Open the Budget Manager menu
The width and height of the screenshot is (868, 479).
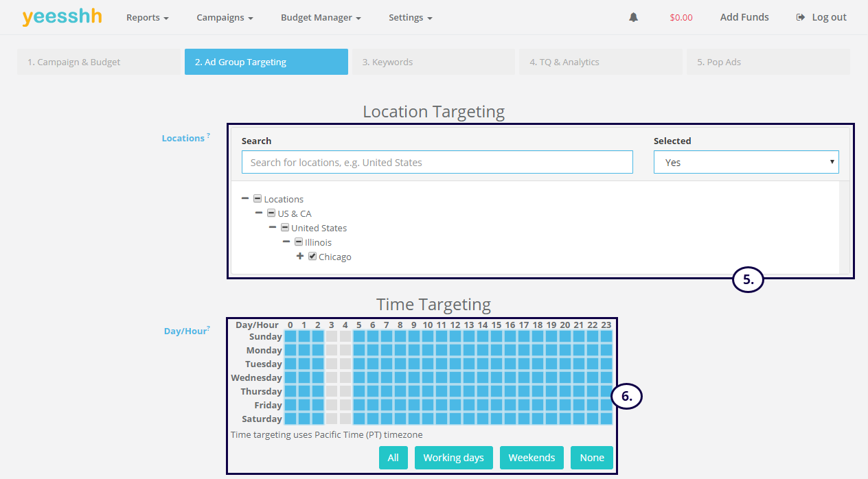point(320,18)
